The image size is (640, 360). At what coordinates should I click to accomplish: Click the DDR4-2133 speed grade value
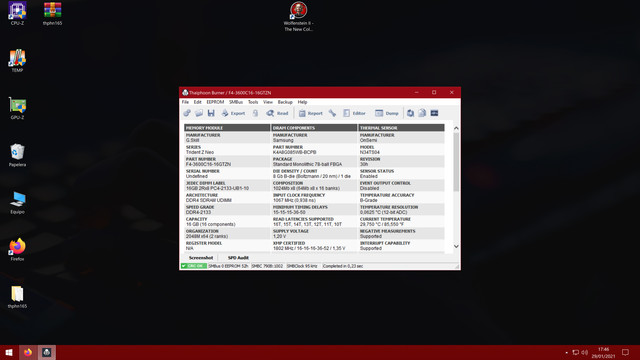pos(199,212)
